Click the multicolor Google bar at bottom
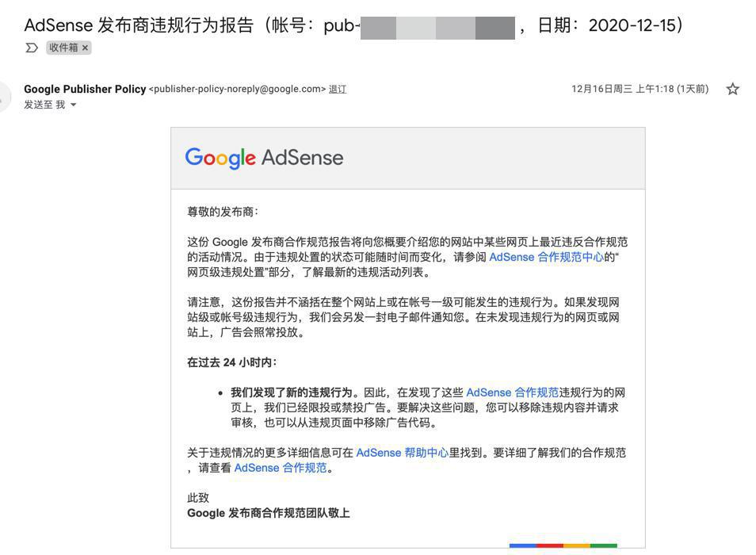Viewport: 756px width, 555px height. [x=563, y=545]
